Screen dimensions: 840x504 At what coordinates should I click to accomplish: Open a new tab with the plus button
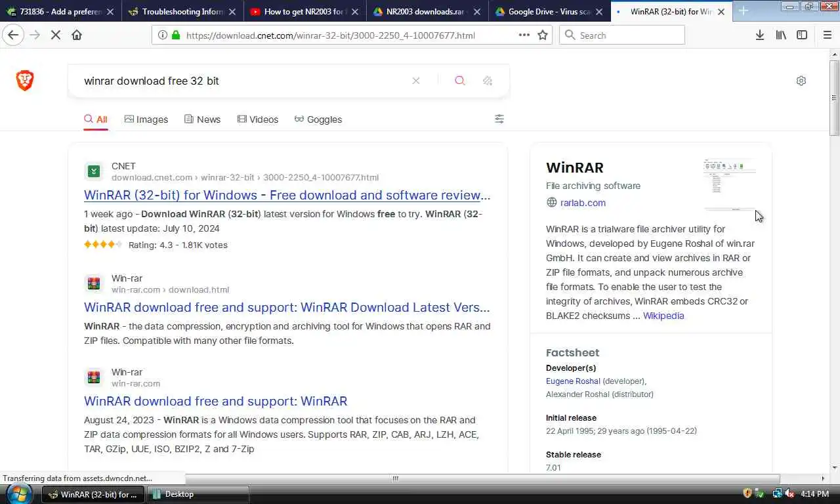pyautogui.click(x=744, y=11)
